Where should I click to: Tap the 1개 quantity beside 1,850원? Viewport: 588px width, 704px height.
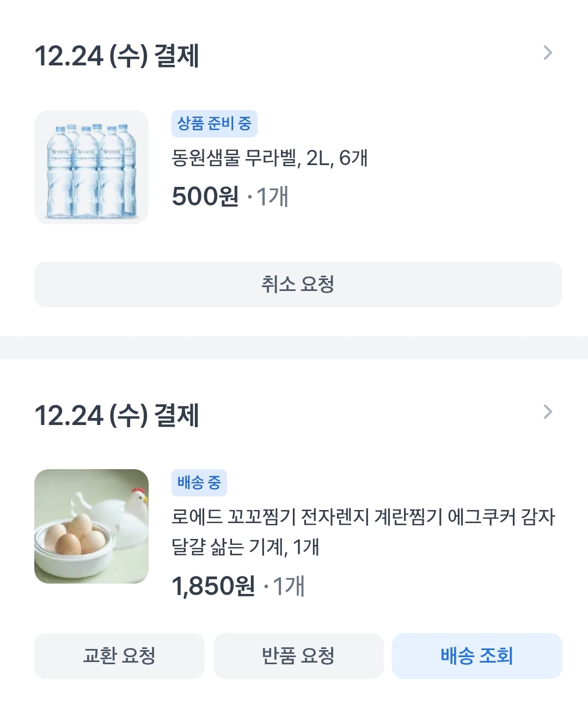click(288, 586)
